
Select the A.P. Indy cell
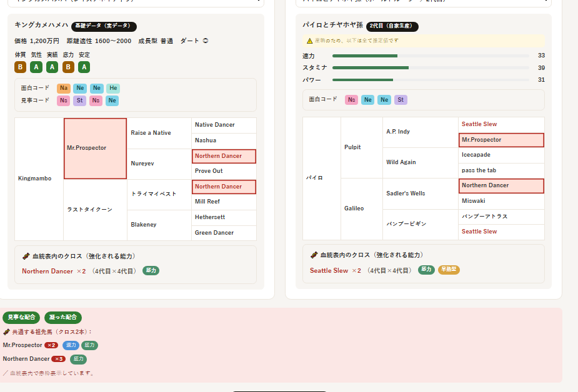click(x=421, y=132)
